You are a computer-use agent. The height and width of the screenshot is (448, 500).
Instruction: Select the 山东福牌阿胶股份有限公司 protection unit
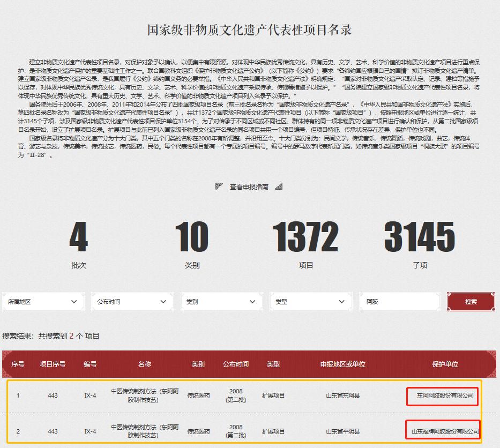442,430
